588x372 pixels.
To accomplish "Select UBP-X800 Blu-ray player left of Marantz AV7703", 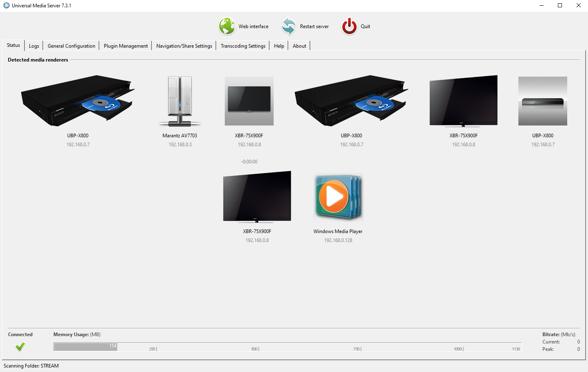I will (x=78, y=101).
